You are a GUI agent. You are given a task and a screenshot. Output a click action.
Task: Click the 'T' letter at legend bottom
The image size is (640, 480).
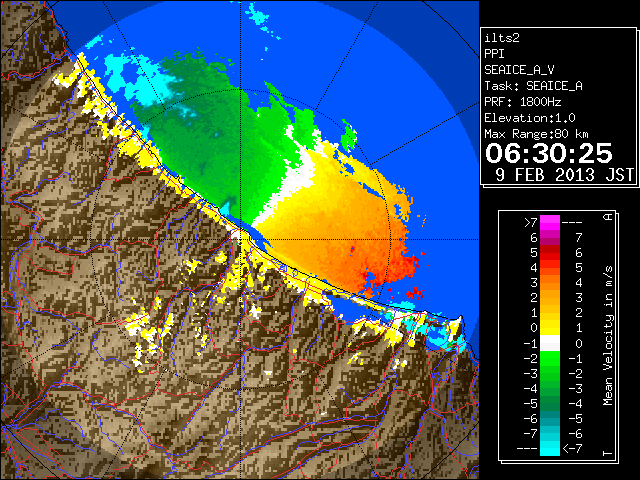(x=608, y=453)
